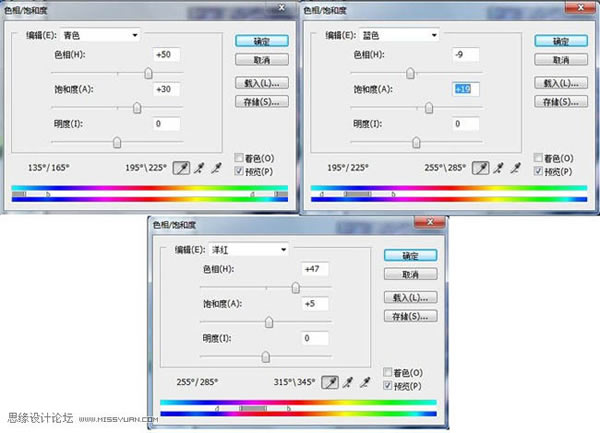Click the 明度 field in Cyan (青色) dialog
The image size is (600, 433).
coord(166,124)
